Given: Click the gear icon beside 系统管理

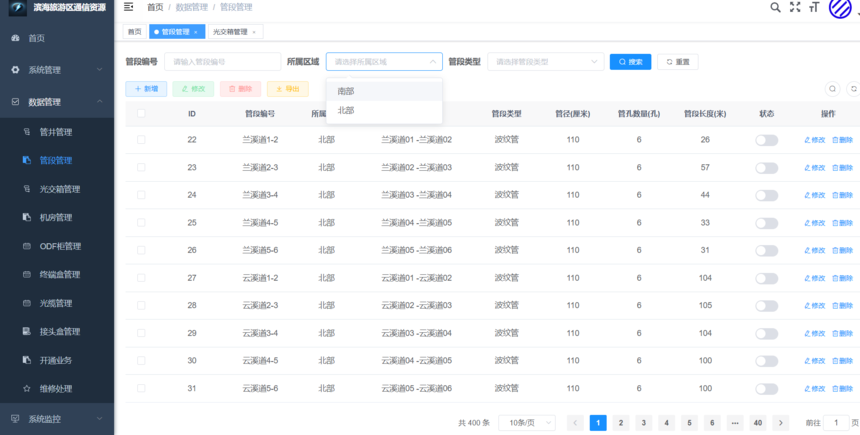Looking at the screenshot, I should pos(15,70).
